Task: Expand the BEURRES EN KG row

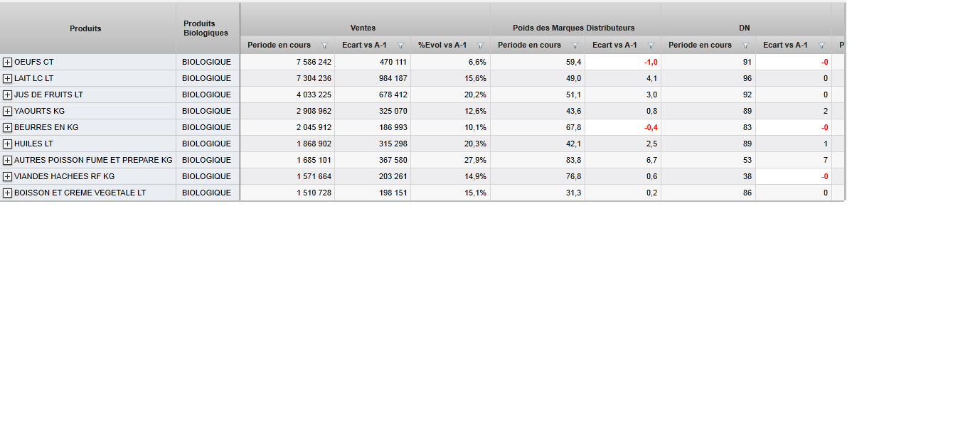Action: 8,128
